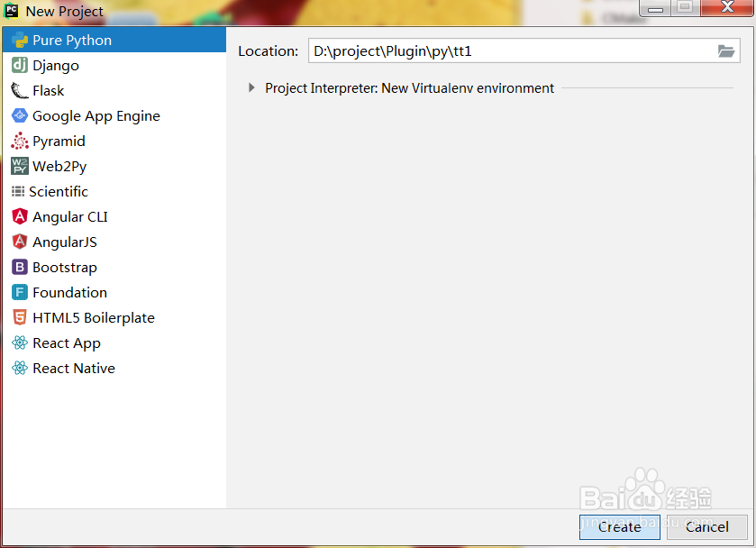
Task: Click the Django project icon
Action: coord(20,65)
